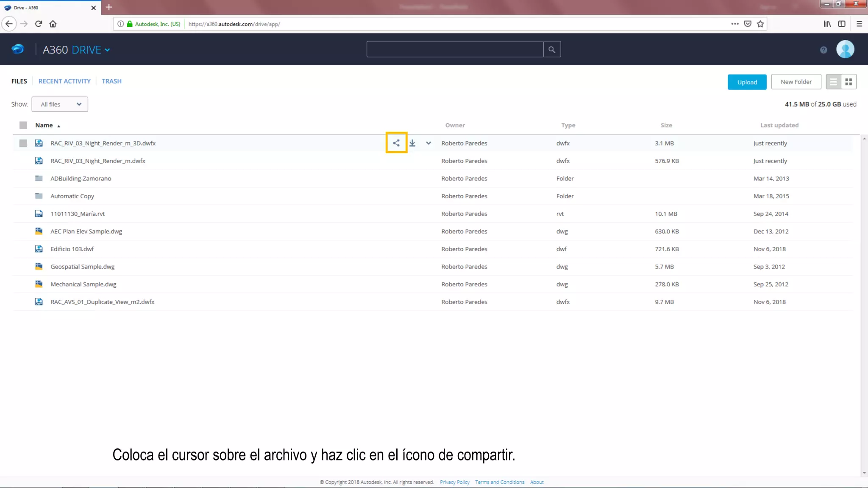The width and height of the screenshot is (868, 488).
Task: Open Firefox hamburger menu
Action: (x=859, y=24)
